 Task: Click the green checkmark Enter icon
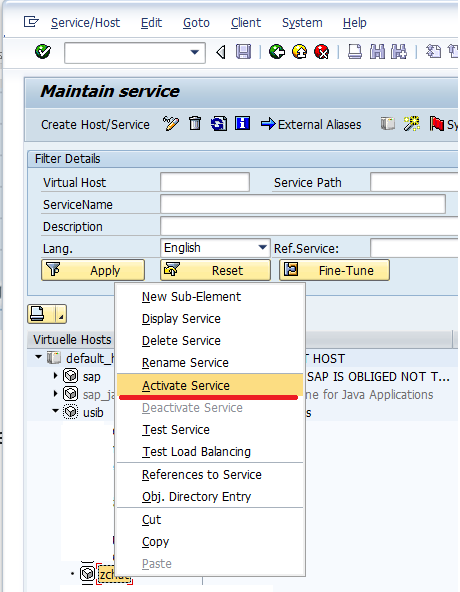point(42,52)
